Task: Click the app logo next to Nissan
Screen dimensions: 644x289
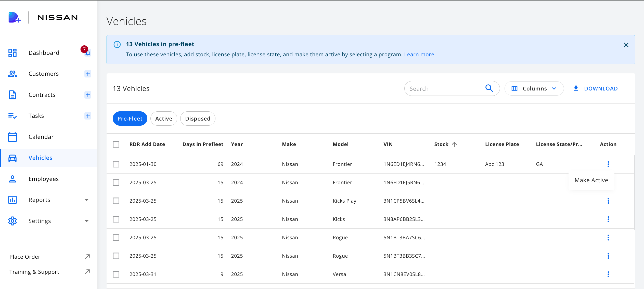Action: 14,17
